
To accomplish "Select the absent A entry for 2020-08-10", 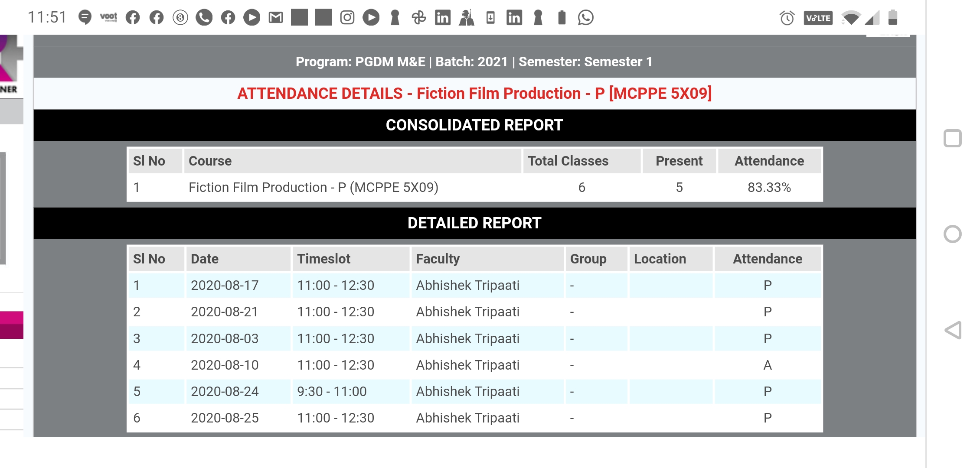I will click(x=768, y=365).
